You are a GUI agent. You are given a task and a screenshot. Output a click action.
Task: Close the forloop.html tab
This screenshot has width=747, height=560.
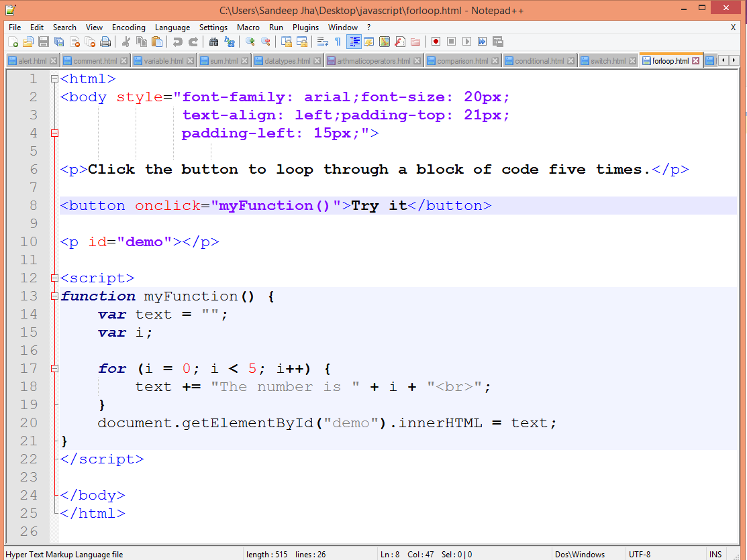coord(696,61)
